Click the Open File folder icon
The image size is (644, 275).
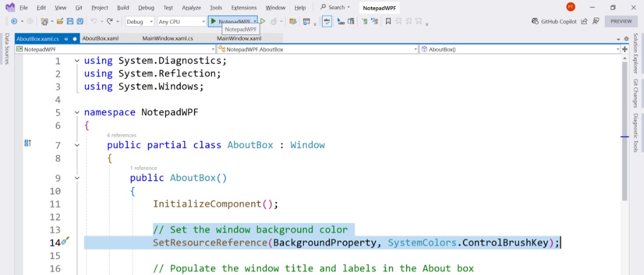pos(60,21)
